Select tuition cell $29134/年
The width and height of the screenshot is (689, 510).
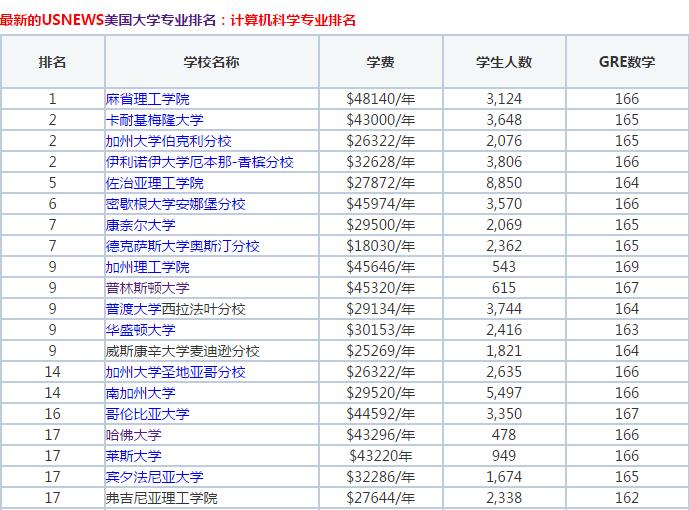coord(381,309)
